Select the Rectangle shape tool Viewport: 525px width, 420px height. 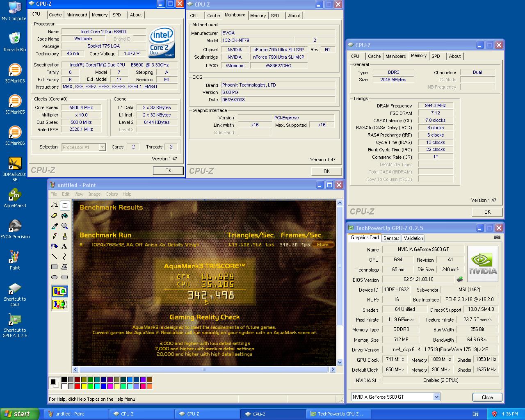pyautogui.click(x=55, y=267)
